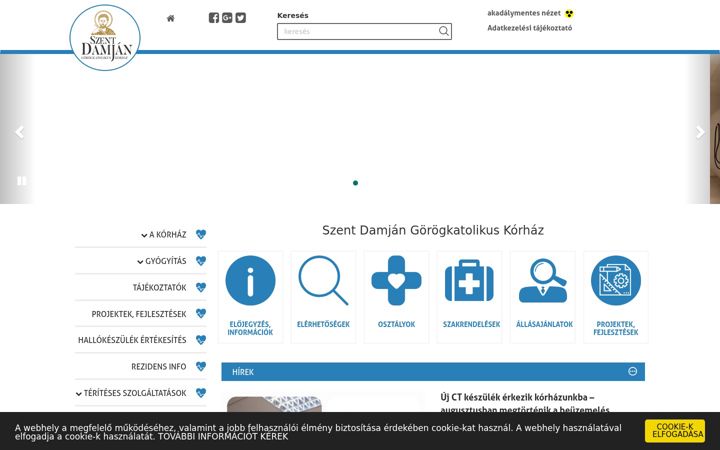Click the news article thumbnail image
The width and height of the screenshot is (720, 450).
tap(274, 405)
